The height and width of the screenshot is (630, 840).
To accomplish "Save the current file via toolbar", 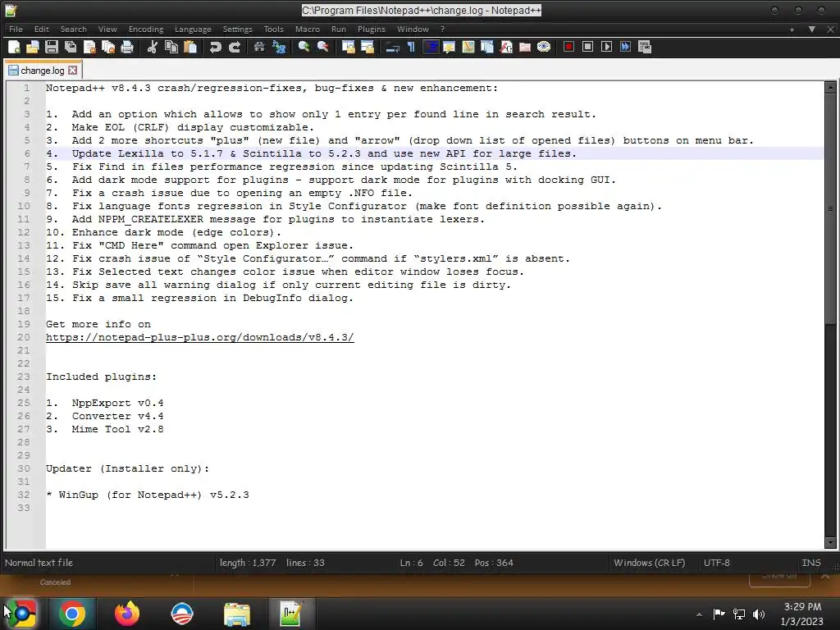I will click(52, 47).
